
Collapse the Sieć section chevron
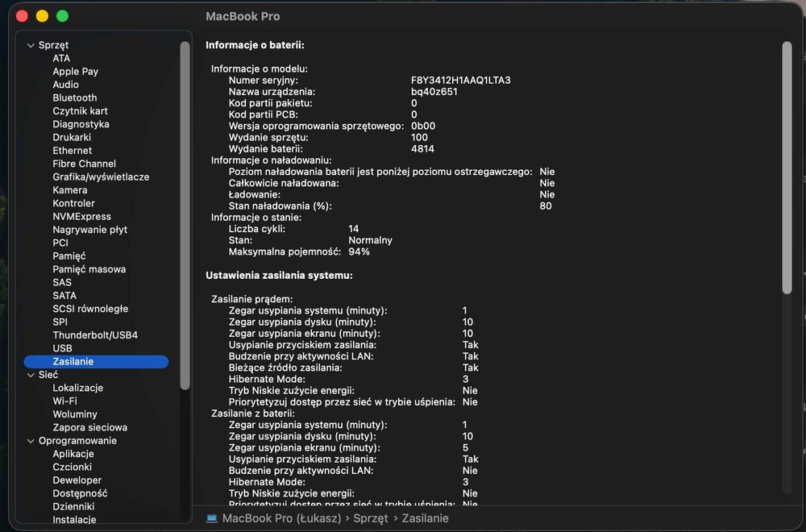[31, 376]
